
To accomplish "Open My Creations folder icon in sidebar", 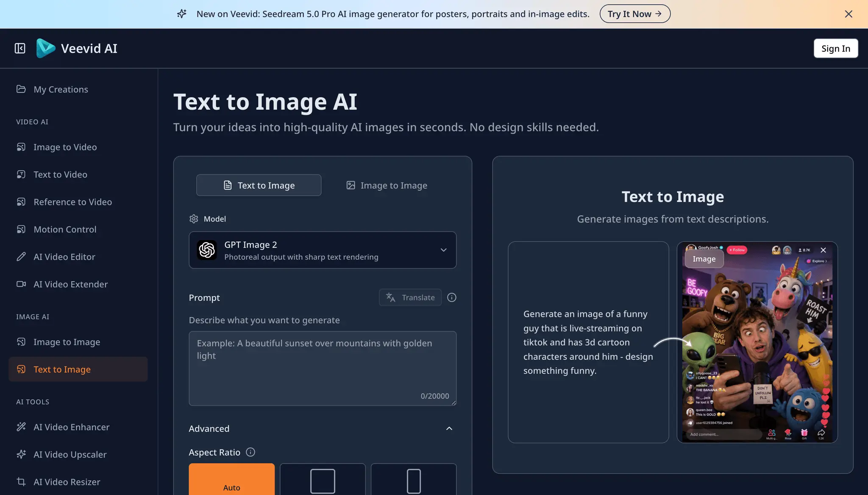I will (x=21, y=89).
